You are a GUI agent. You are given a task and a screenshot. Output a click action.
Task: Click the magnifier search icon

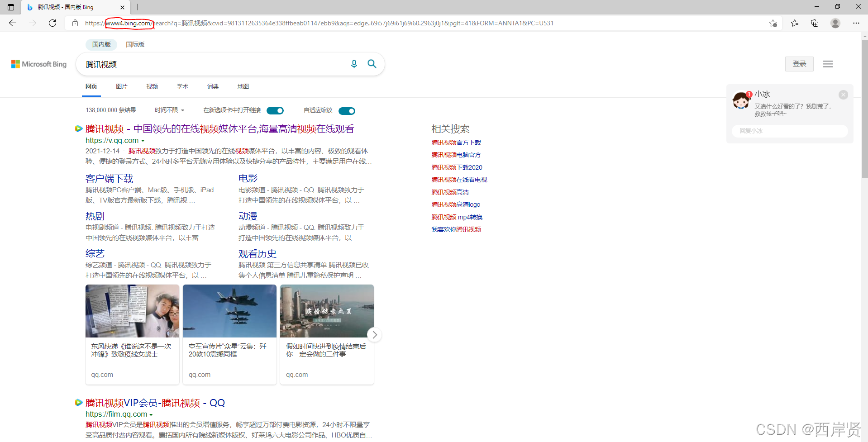click(372, 64)
